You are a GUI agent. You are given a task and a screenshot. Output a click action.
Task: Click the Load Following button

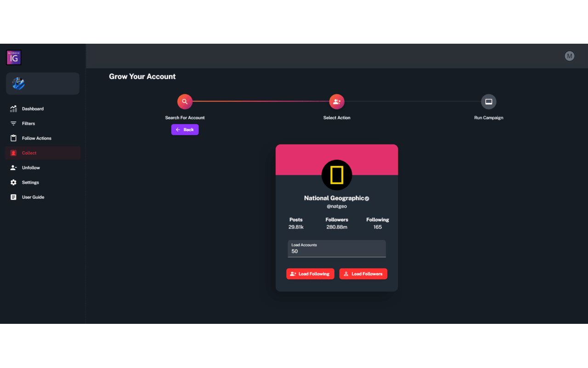310,274
